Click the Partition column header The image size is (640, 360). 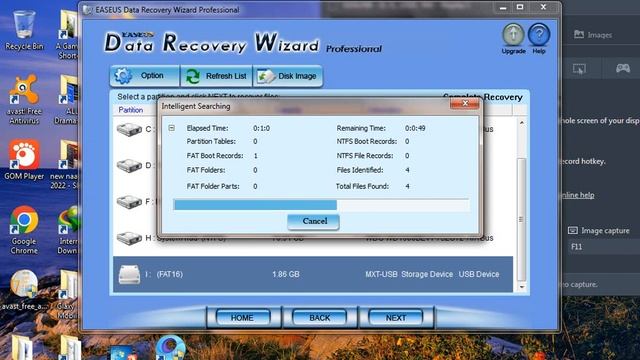point(131,110)
